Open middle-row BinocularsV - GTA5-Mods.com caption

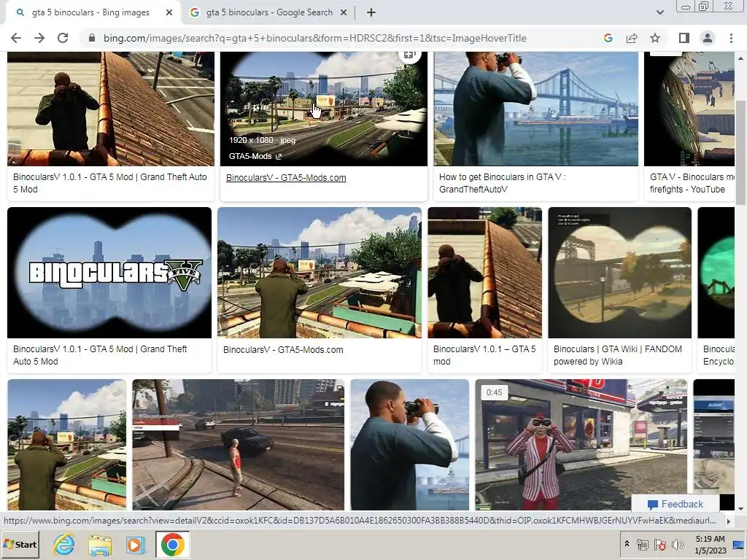tap(283, 349)
